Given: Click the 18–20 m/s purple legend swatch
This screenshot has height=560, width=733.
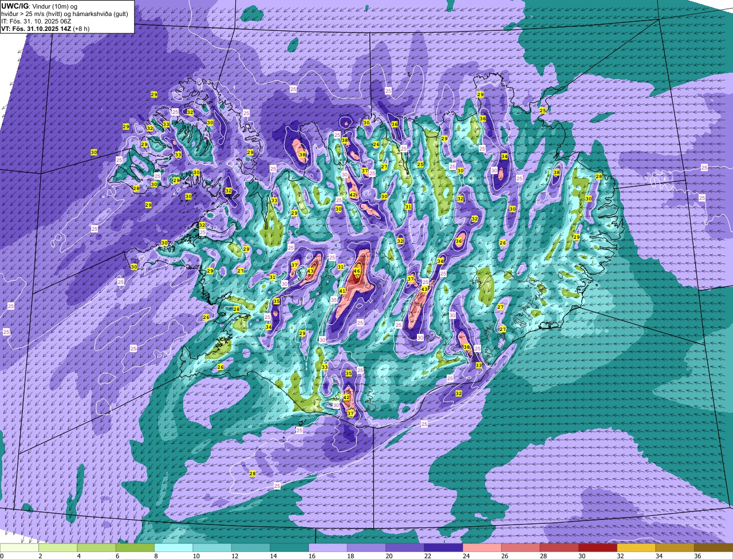Looking at the screenshot, I should pyautogui.click(x=366, y=548).
